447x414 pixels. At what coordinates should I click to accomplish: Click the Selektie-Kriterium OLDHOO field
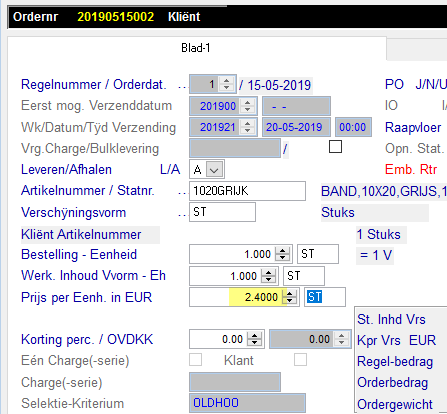247,403
